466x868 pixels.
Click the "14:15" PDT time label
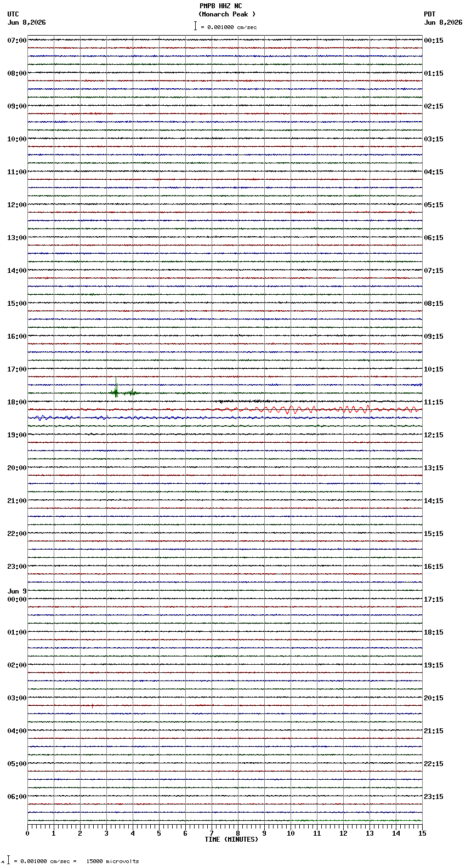coord(434,501)
